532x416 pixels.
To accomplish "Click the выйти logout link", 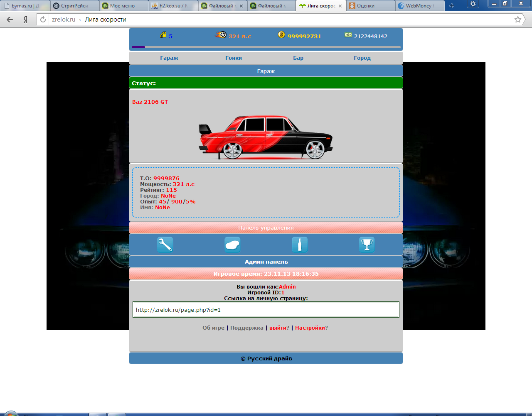I will [x=278, y=328].
